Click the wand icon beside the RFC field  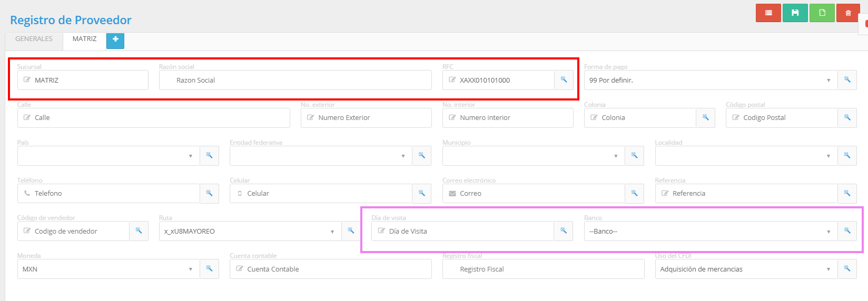coord(564,80)
